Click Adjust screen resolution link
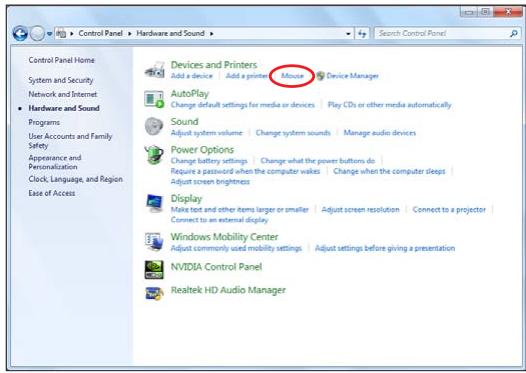Viewport: 526px width, 373px height. [x=360, y=210]
